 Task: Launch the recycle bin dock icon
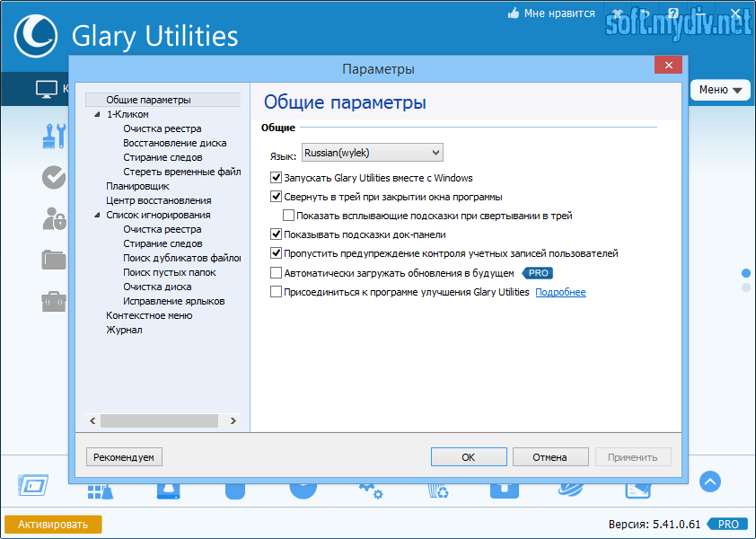438,491
